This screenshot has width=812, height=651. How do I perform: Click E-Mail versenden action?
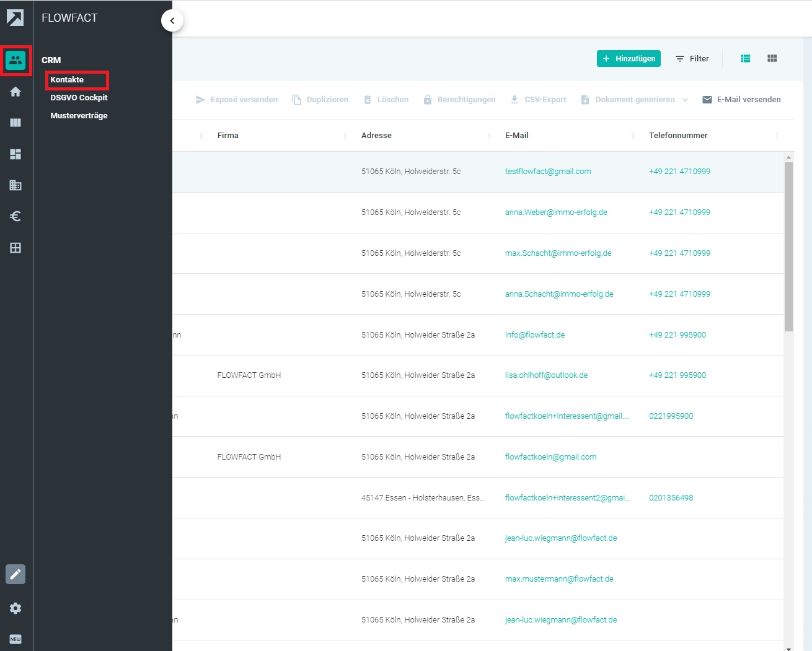click(741, 99)
